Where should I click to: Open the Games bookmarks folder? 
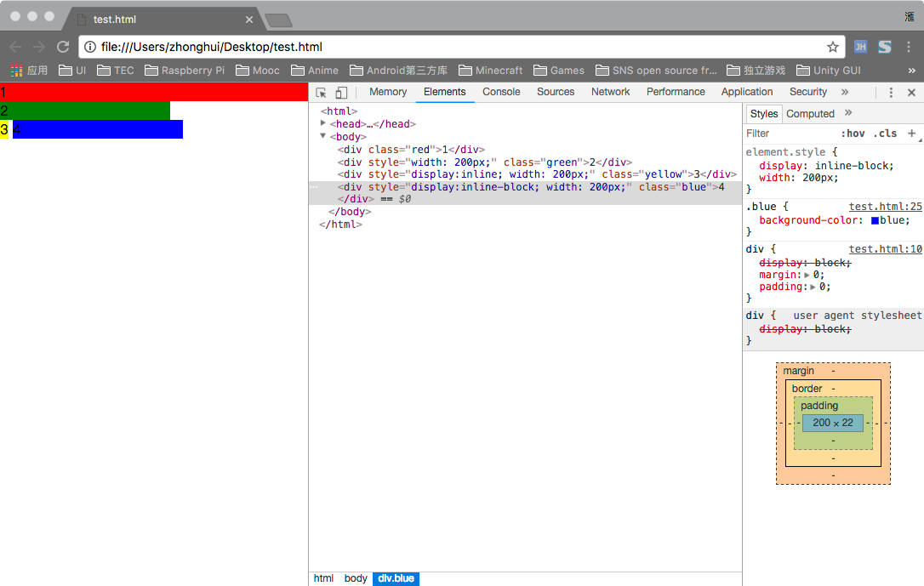[559, 71]
